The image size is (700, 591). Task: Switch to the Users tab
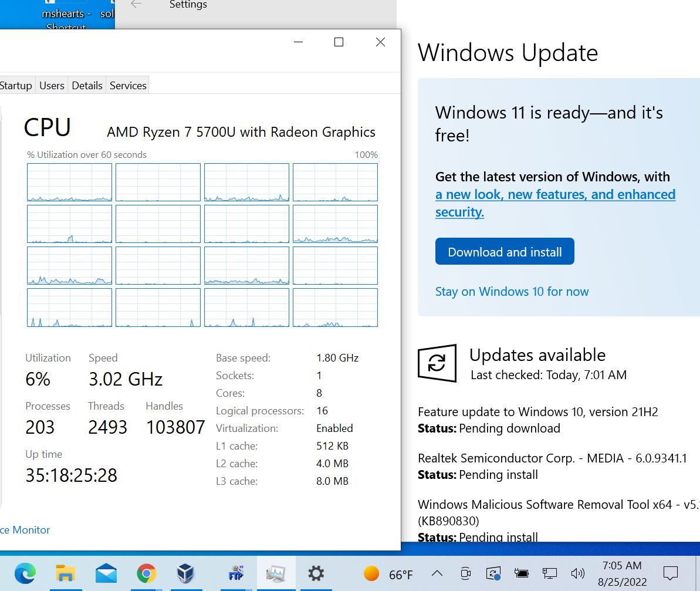[52, 85]
